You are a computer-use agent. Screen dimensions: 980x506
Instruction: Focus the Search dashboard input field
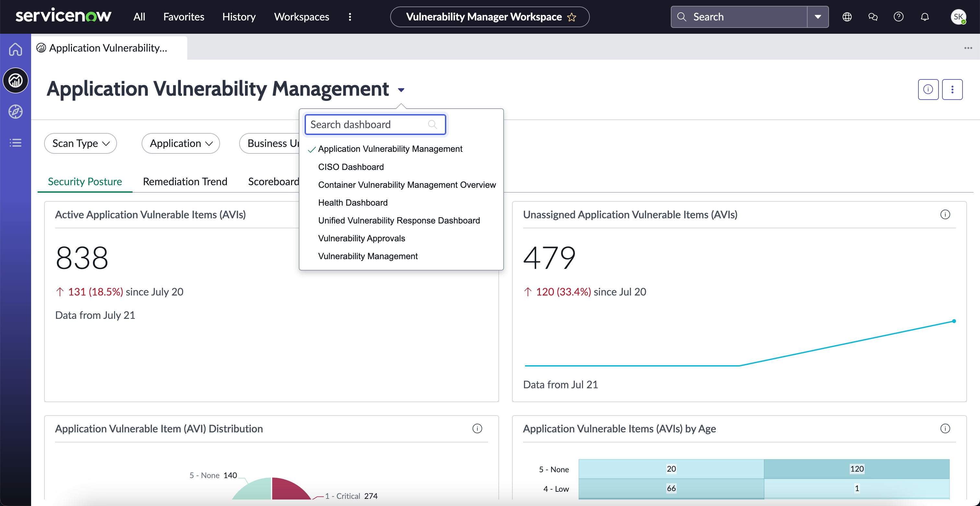tap(375, 125)
